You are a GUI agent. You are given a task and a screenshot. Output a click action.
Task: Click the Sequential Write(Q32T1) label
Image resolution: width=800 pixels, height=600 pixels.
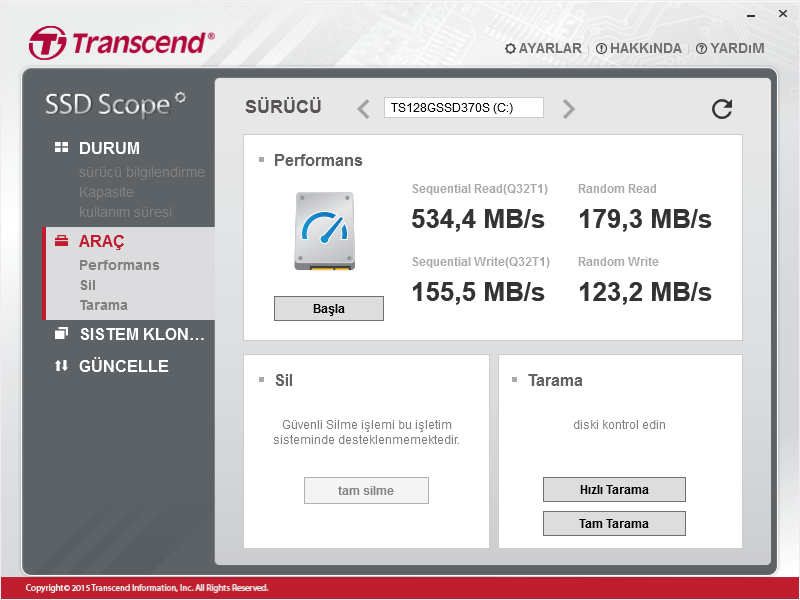481,262
